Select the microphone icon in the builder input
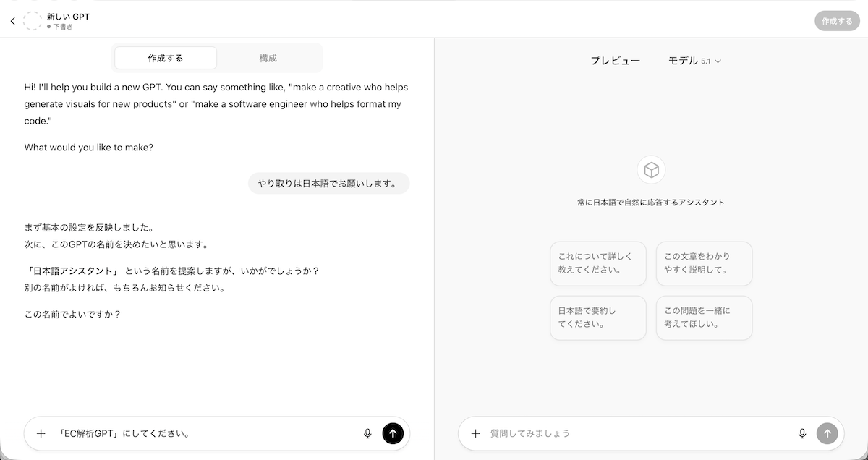 tap(367, 433)
